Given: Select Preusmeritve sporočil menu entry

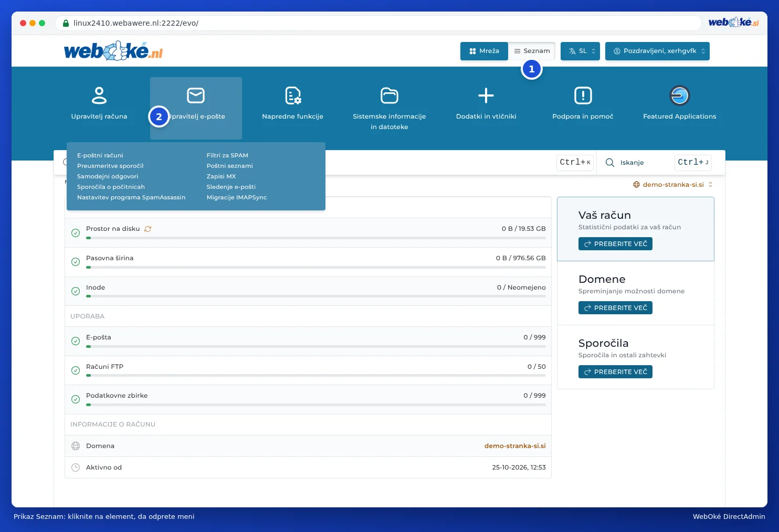Looking at the screenshot, I should click(x=110, y=166).
